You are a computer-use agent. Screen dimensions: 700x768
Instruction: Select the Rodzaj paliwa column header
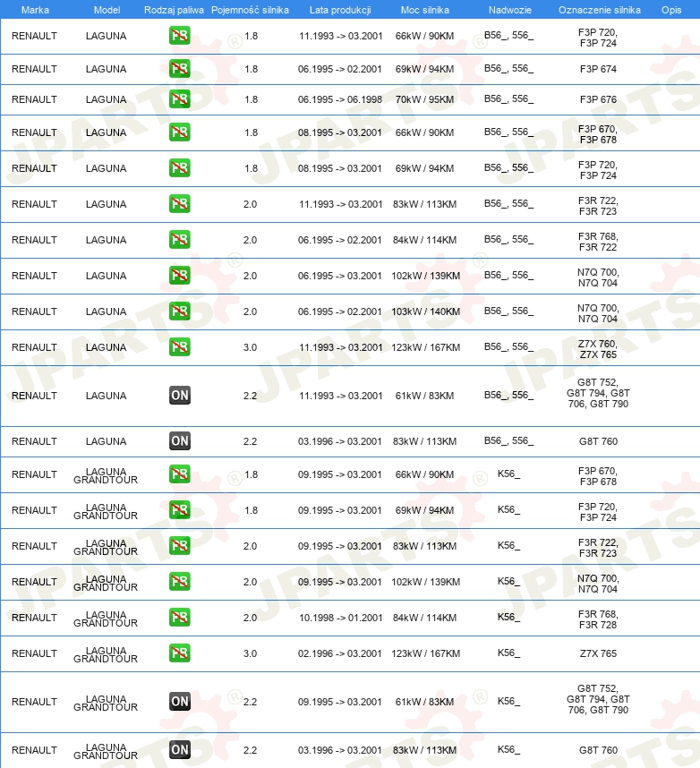[174, 10]
